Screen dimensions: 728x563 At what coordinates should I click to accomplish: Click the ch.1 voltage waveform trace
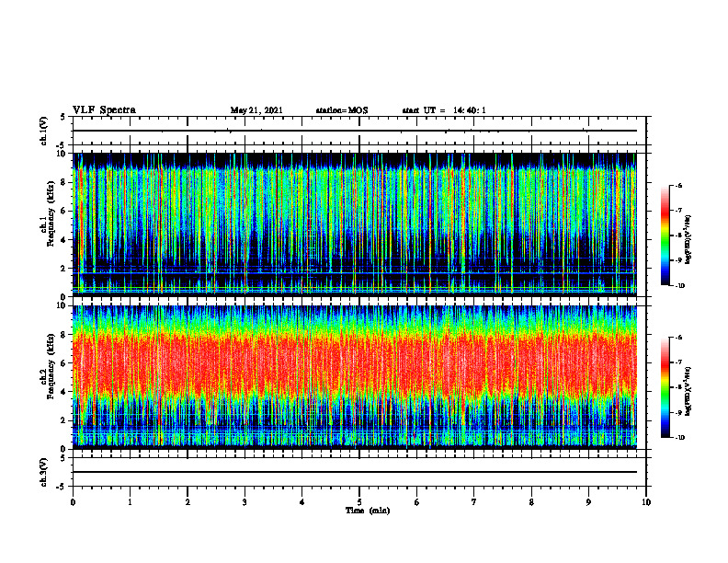355,131
